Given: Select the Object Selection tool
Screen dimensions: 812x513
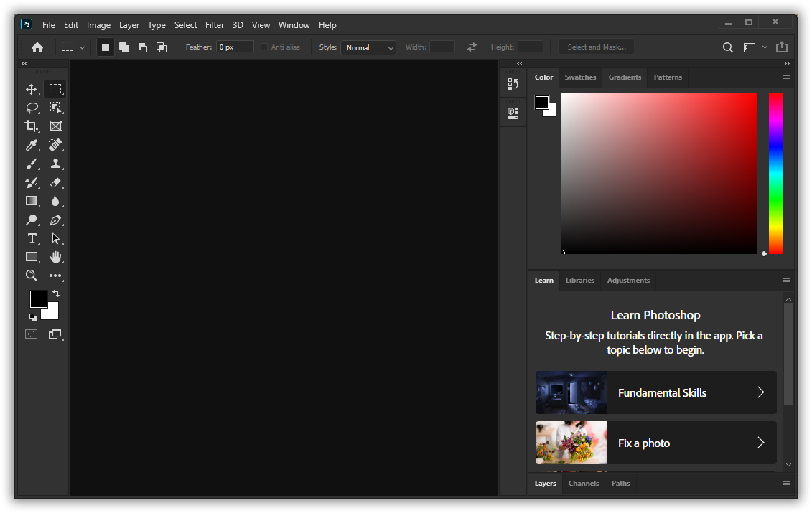Looking at the screenshot, I should (55, 108).
